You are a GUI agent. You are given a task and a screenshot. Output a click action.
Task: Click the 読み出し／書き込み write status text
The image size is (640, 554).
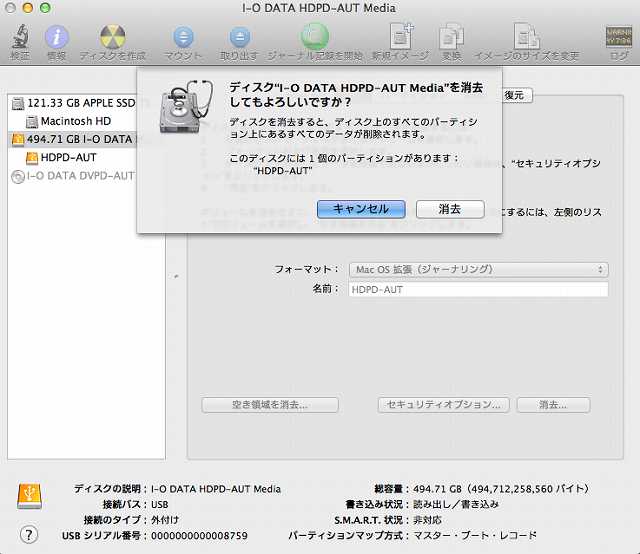(456, 504)
